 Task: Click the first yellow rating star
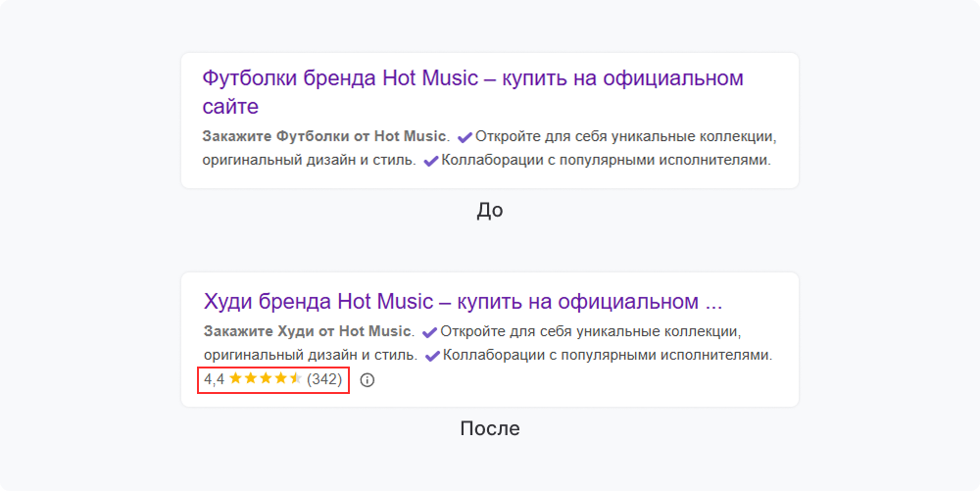[235, 379]
